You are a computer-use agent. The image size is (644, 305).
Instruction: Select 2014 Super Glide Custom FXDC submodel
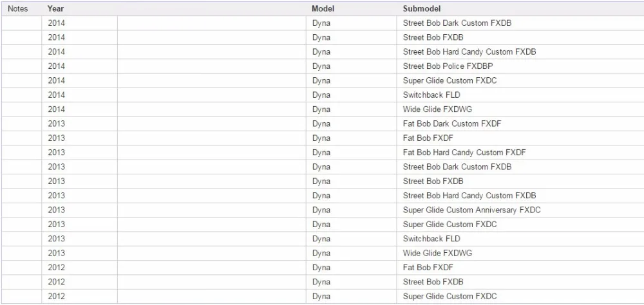pyautogui.click(x=450, y=80)
